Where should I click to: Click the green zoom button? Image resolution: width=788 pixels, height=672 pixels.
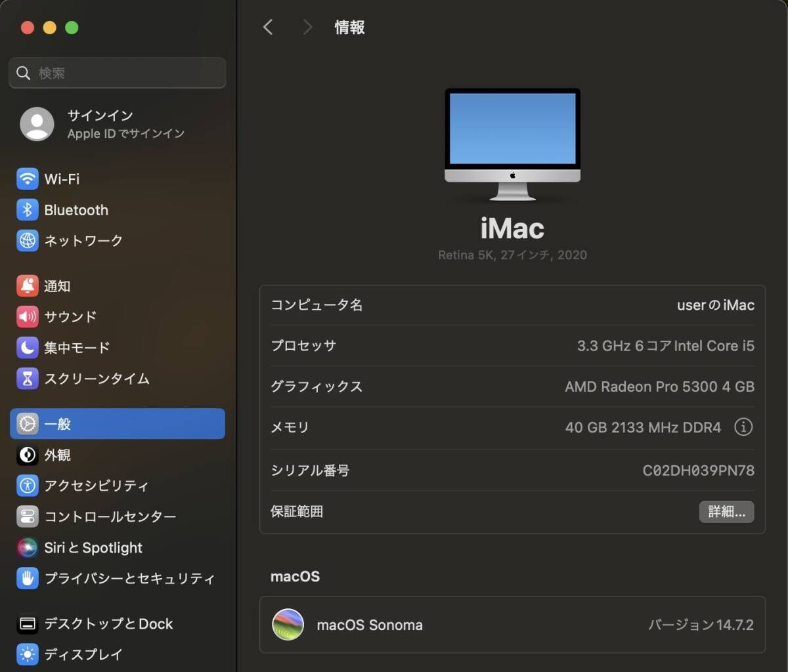click(x=72, y=27)
